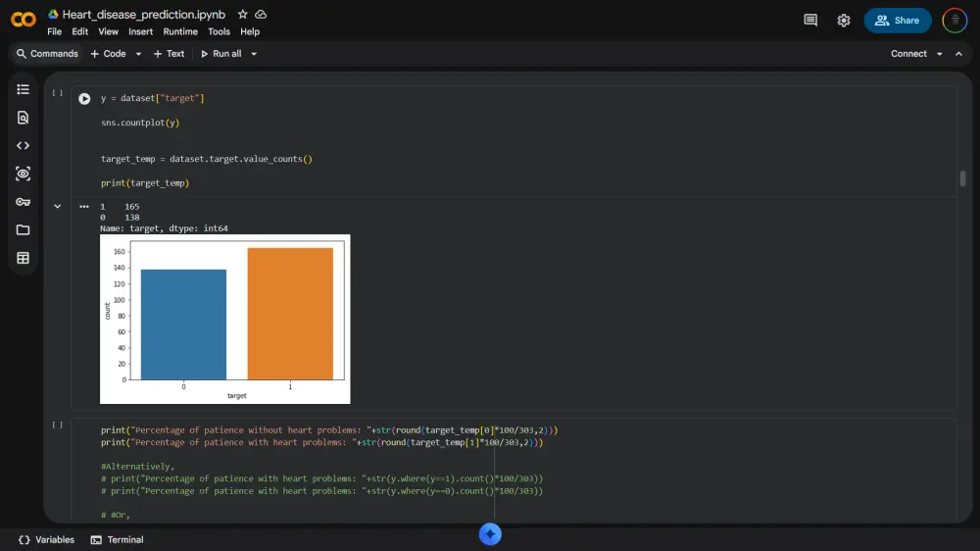
Task: Open the Table of contents sidebar
Action: [24, 89]
